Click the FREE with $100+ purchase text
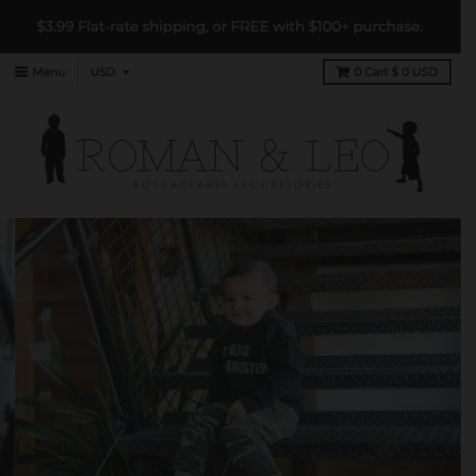Image resolution: width=476 pixels, height=476 pixels. [x=327, y=27]
